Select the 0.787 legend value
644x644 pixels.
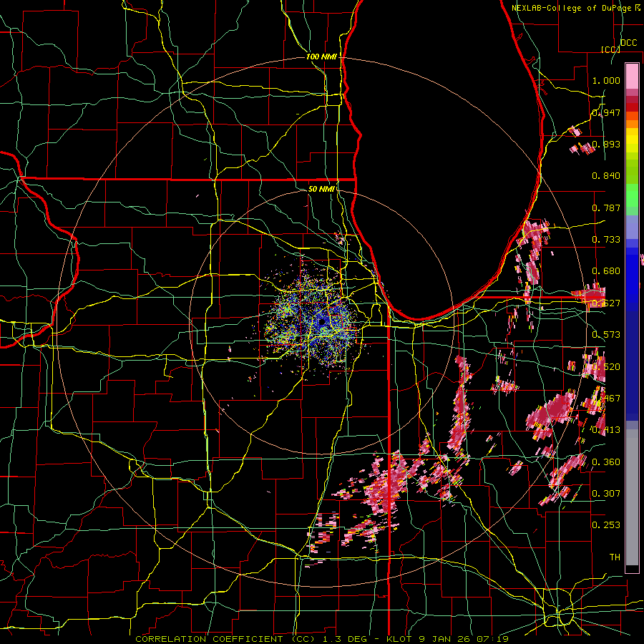coord(606,208)
